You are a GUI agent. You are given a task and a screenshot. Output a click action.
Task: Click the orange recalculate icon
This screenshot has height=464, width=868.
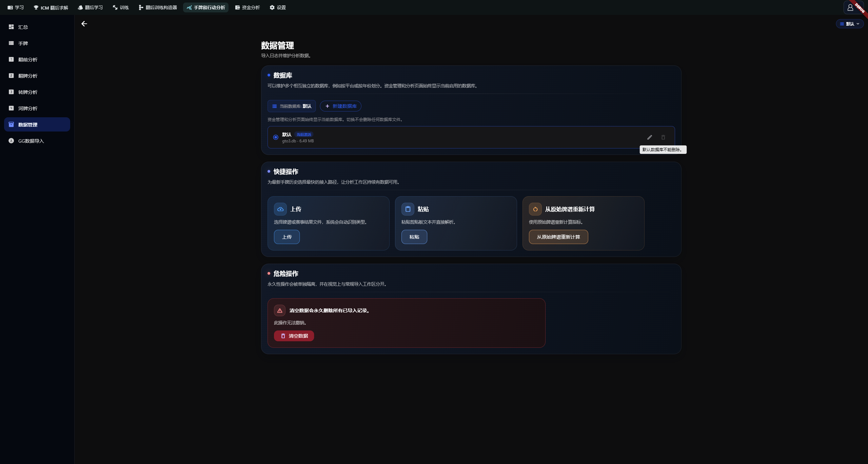click(x=535, y=209)
